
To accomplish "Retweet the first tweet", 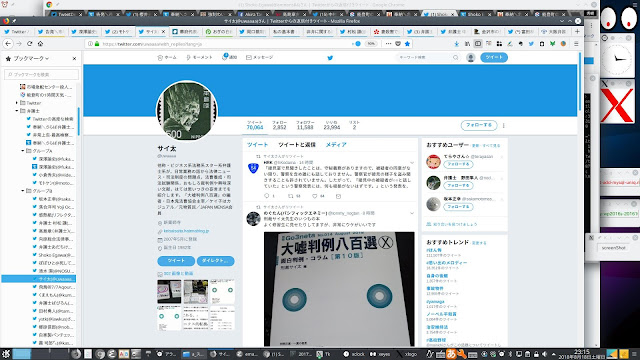I will coord(291,196).
